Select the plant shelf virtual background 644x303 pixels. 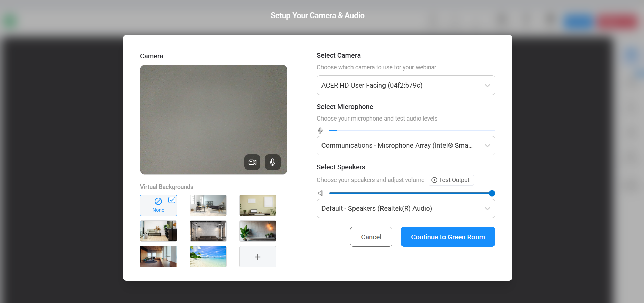tap(257, 231)
